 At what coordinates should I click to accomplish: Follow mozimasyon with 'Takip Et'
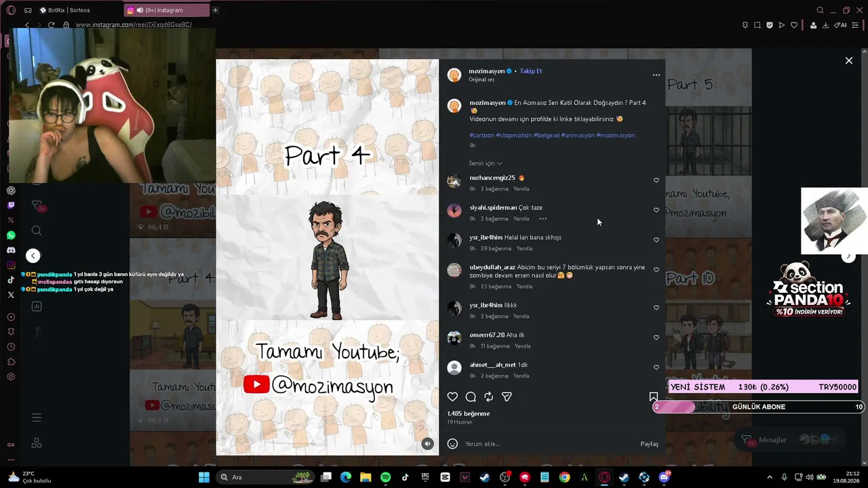[531, 71]
